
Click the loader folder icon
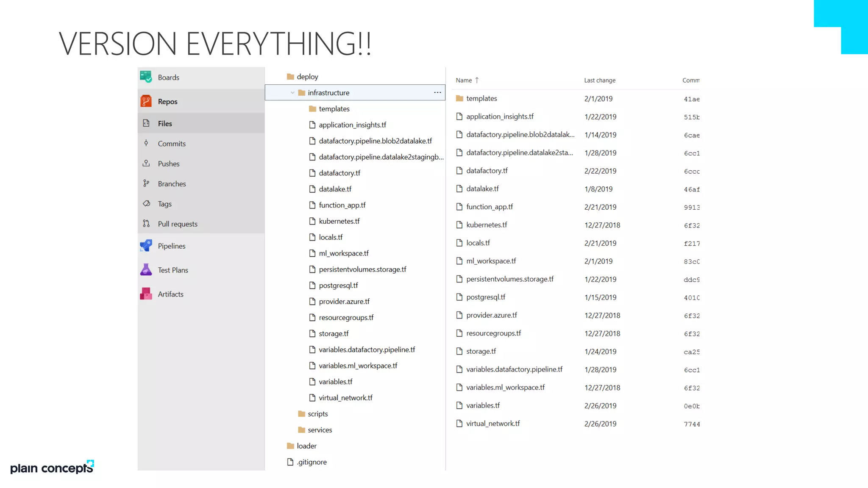click(290, 446)
